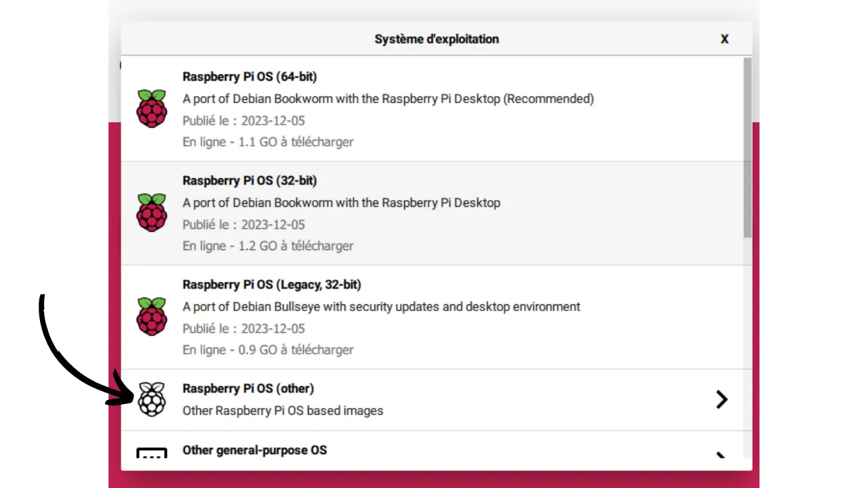
Task: Click the Raspberry Pi OS (64-bit) raspberry icon
Action: click(x=151, y=108)
